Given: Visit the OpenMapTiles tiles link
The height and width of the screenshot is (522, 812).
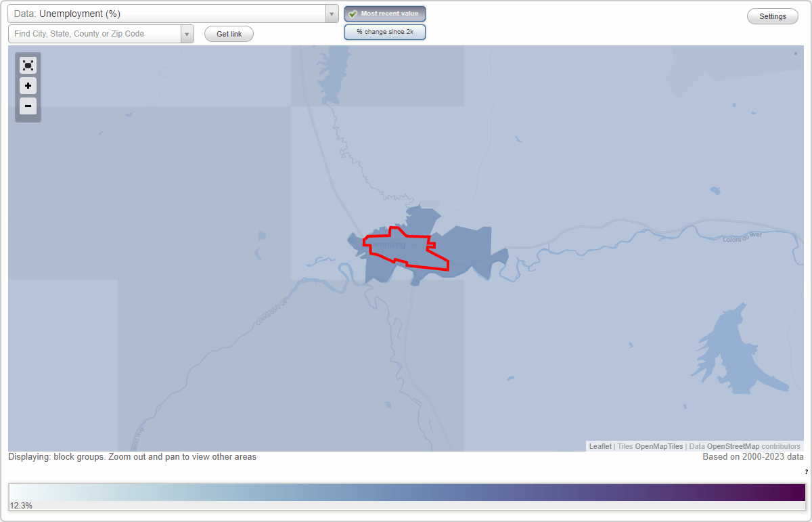Looking at the screenshot, I should [660, 446].
